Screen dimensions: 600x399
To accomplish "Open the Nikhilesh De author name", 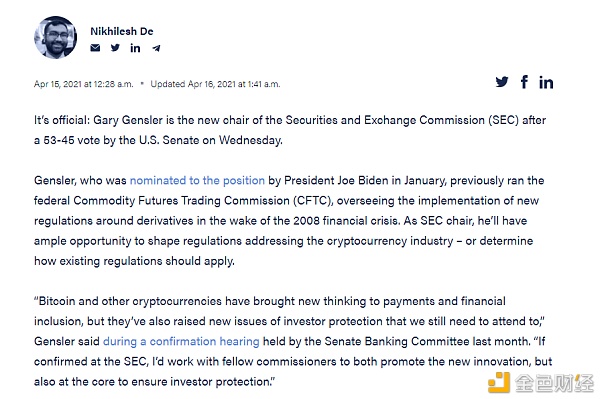I will pos(122,31).
